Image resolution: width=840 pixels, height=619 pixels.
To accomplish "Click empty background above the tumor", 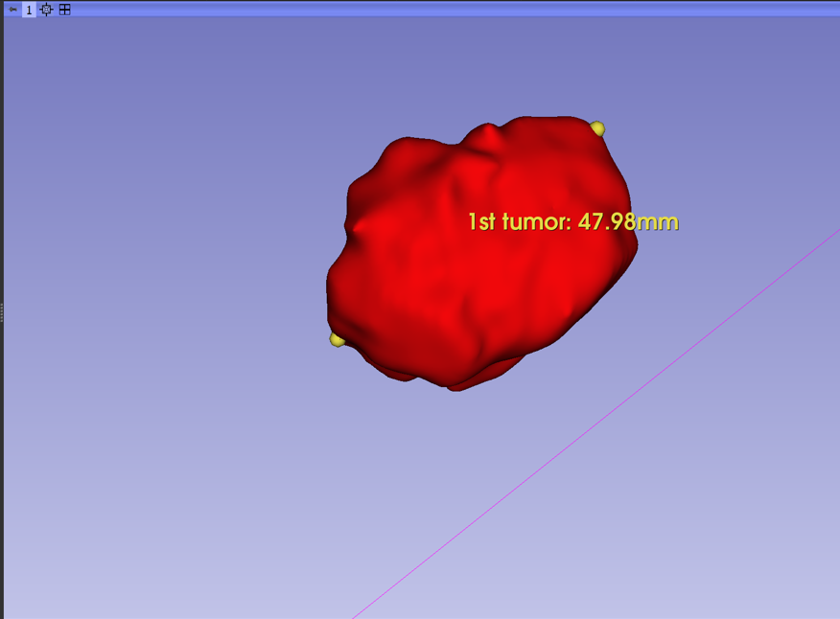I will click(x=429, y=64).
